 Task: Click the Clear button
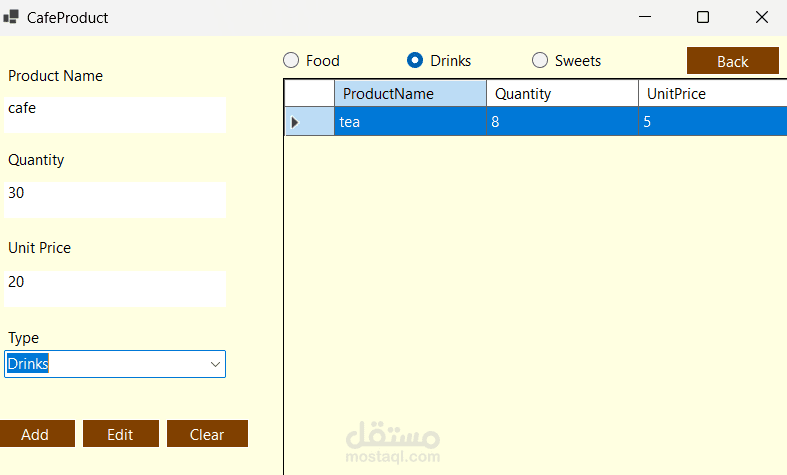207,434
